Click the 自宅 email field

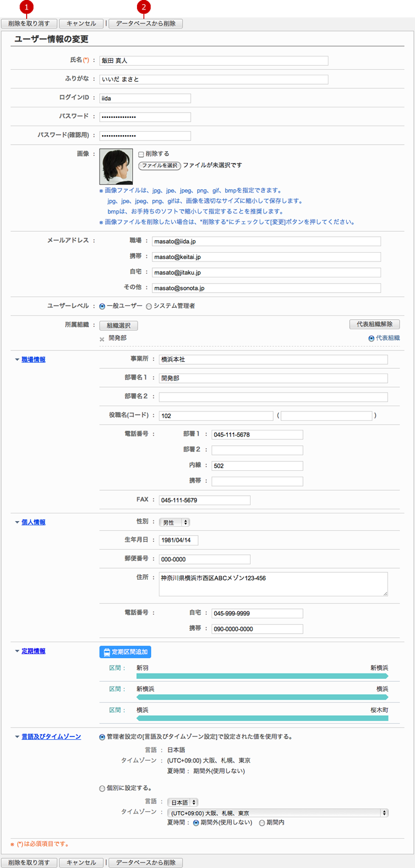pos(266,272)
